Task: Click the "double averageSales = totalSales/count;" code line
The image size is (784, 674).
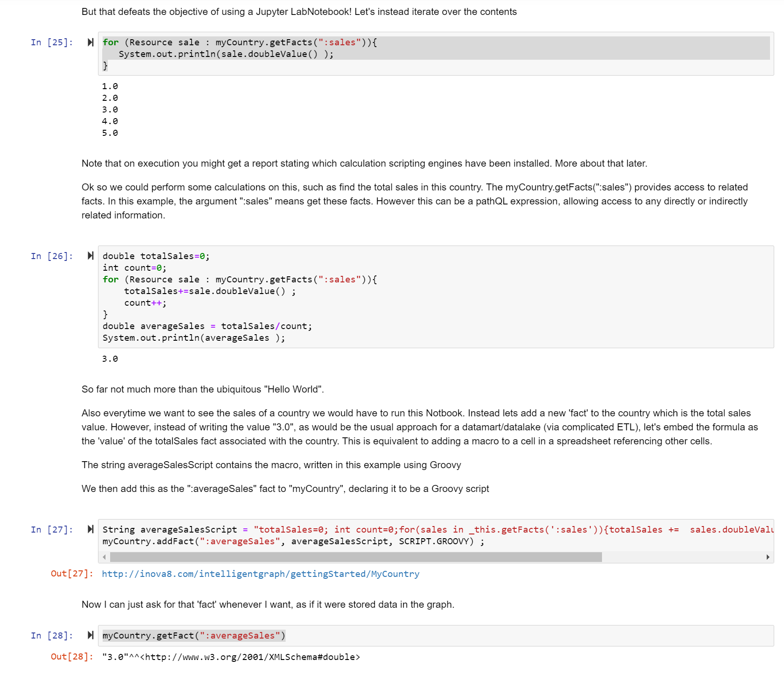Action: coord(207,326)
